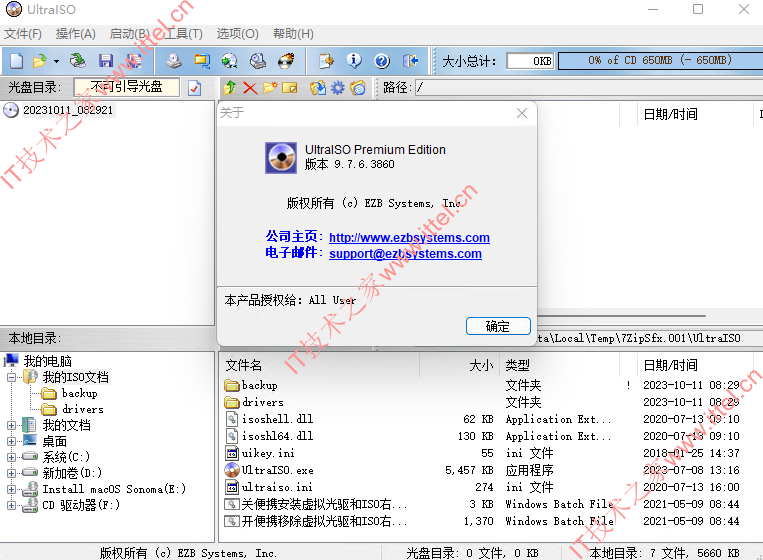This screenshot has width=763, height=560.
Task: Click the New Folder icon with star
Action: [x=270, y=88]
